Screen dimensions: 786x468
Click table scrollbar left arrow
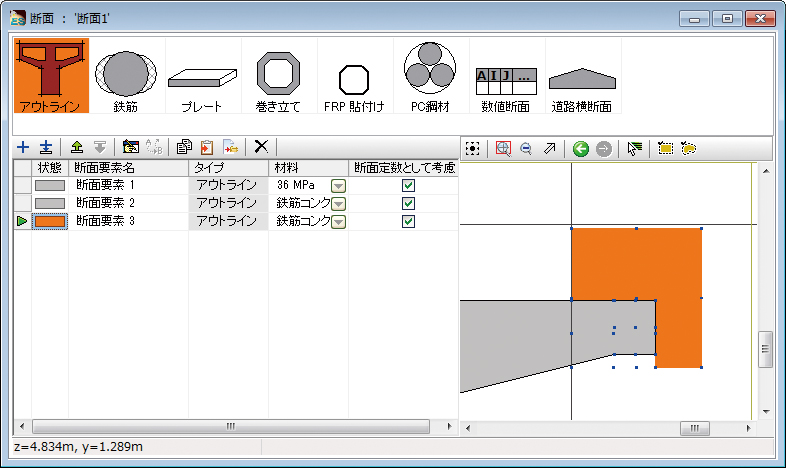(x=22, y=427)
